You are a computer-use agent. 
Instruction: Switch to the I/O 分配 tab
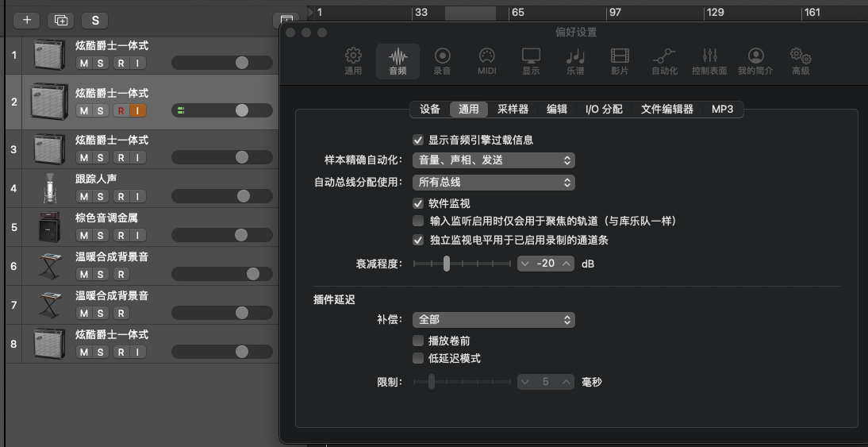(604, 109)
